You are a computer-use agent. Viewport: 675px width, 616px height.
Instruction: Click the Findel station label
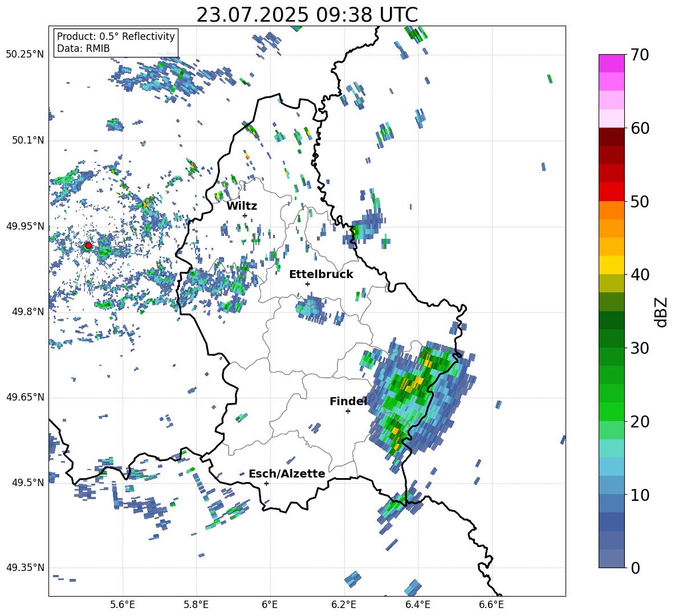coord(348,401)
